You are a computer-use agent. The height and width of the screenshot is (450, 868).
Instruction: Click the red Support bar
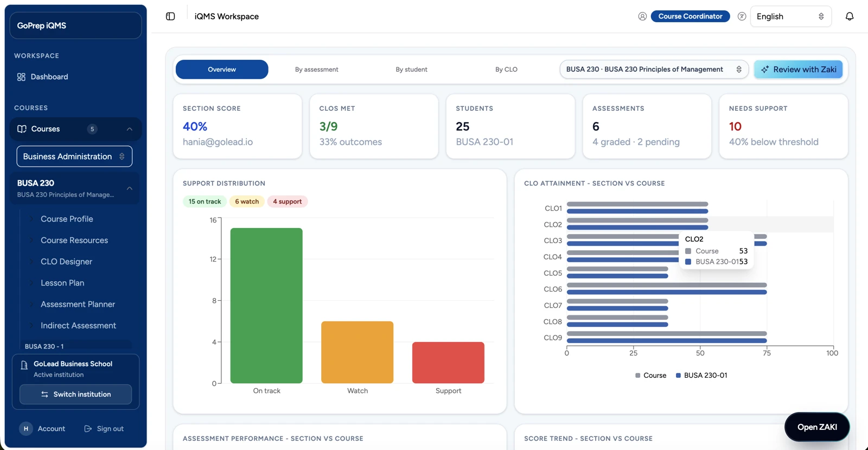pos(448,363)
